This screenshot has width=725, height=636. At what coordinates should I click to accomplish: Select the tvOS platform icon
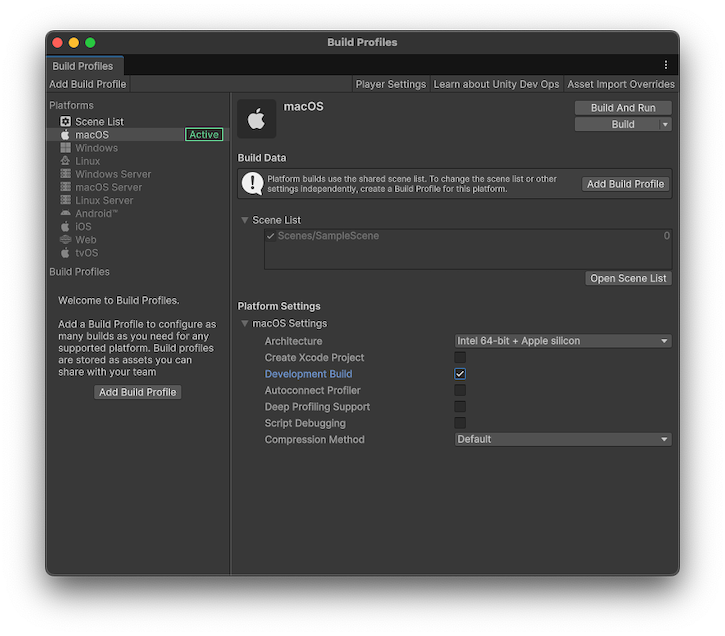pos(66,253)
